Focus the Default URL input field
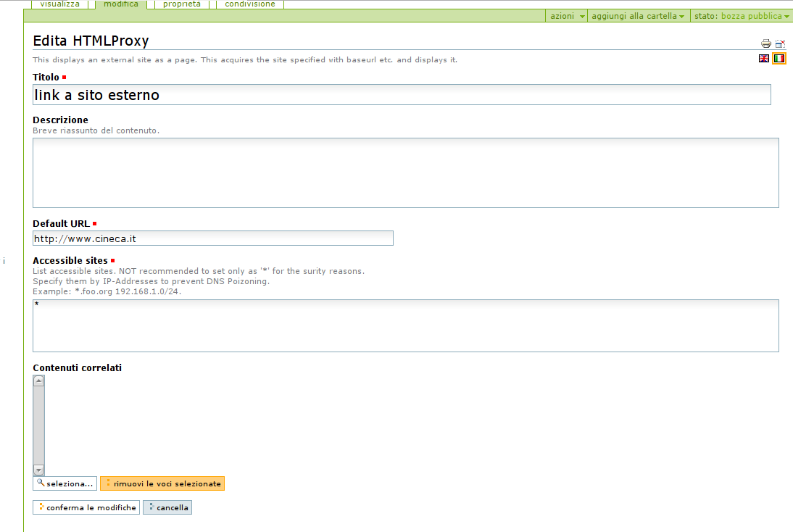The image size is (793, 532). [x=213, y=238]
